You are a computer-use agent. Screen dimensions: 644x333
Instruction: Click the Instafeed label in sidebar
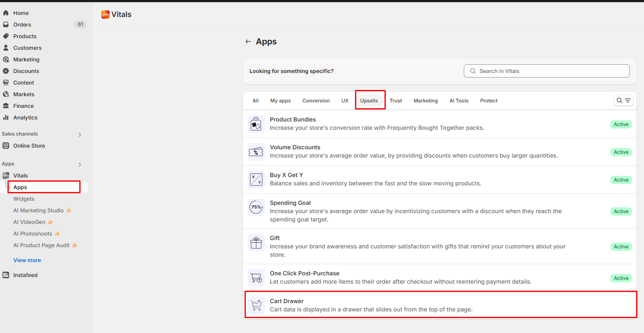25,275
